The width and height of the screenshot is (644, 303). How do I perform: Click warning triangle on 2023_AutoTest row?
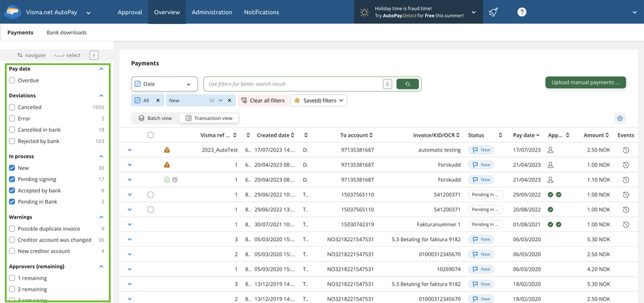pos(167,150)
